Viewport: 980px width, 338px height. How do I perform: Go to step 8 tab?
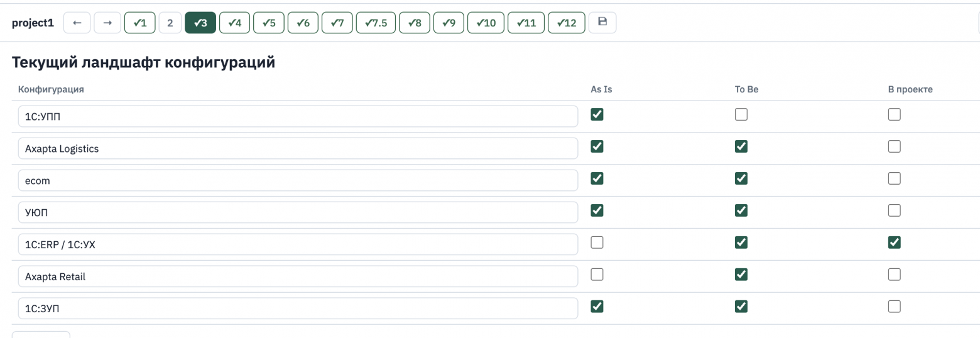click(415, 23)
